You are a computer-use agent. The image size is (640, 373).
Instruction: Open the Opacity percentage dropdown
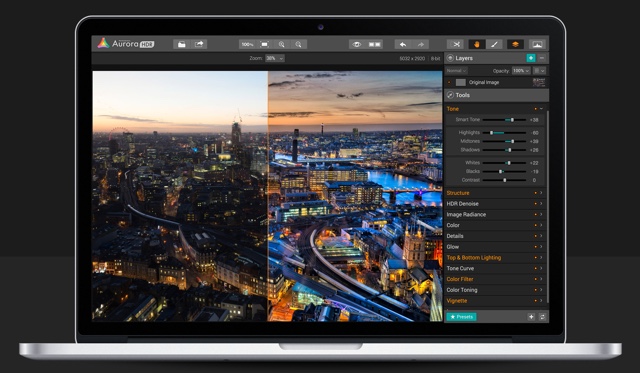(521, 71)
